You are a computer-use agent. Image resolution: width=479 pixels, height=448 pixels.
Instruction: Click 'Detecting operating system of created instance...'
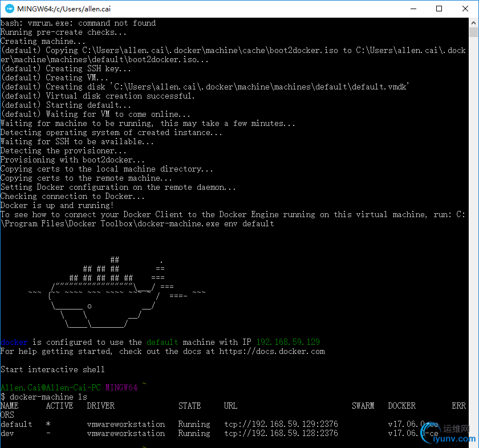coord(112,133)
